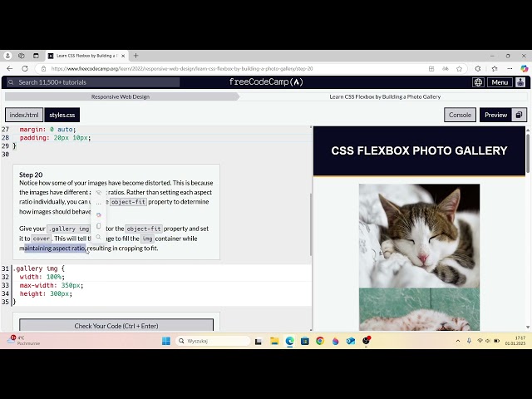The image size is (532, 399).
Task: Ask Copilot from selection popup
Action: 99,214
